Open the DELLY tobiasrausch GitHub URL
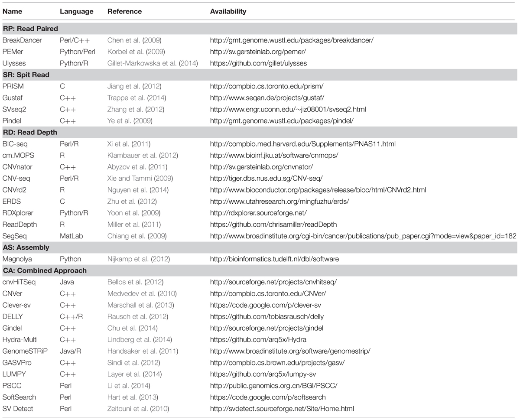The width and height of the screenshot is (520, 420). (267, 316)
